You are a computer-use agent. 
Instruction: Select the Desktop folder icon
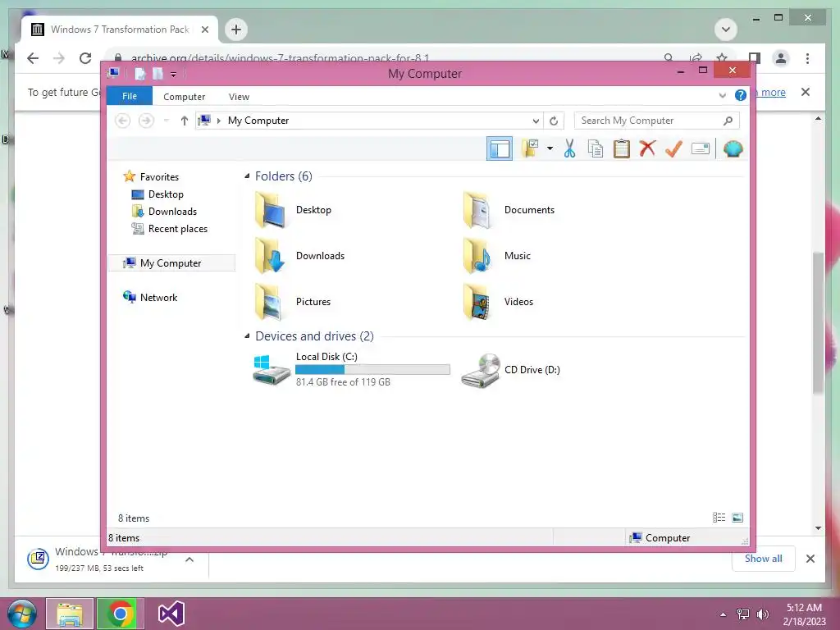pyautogui.click(x=270, y=210)
